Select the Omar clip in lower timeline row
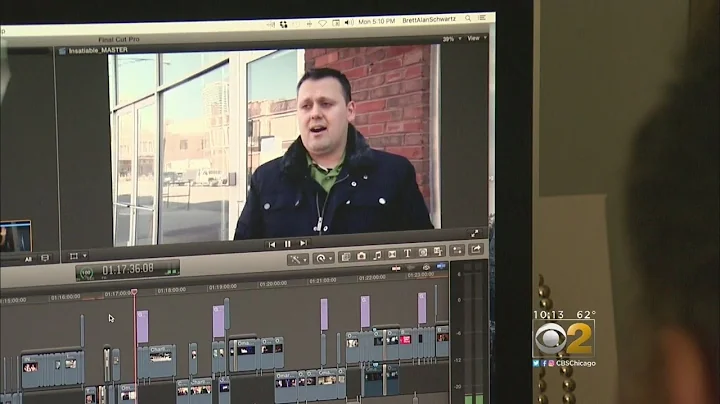Viewport: 720px width, 404px height. pyautogui.click(x=286, y=385)
